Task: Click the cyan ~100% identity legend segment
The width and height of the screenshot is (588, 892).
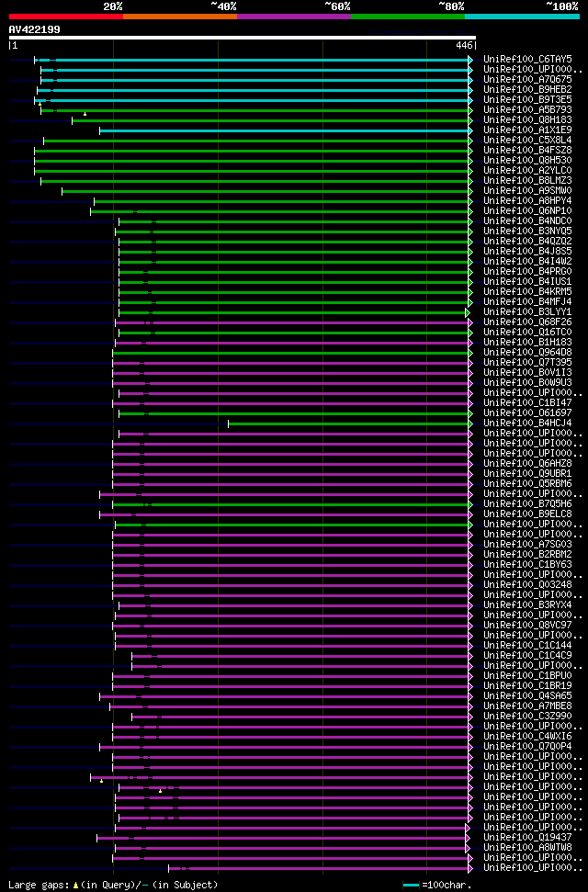Action: click(x=523, y=17)
